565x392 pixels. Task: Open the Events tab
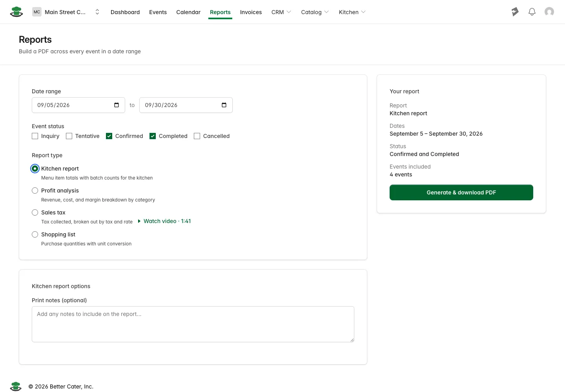[158, 12]
